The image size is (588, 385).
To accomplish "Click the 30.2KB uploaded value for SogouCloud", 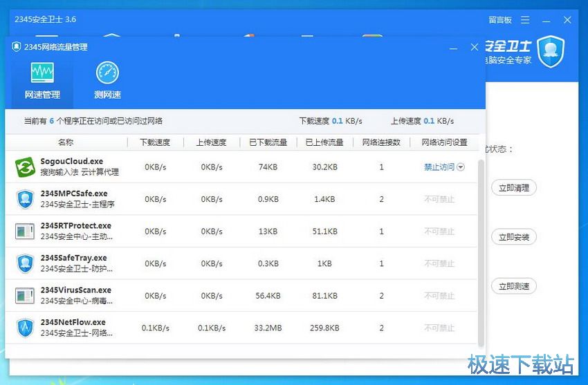I will click(x=324, y=167).
